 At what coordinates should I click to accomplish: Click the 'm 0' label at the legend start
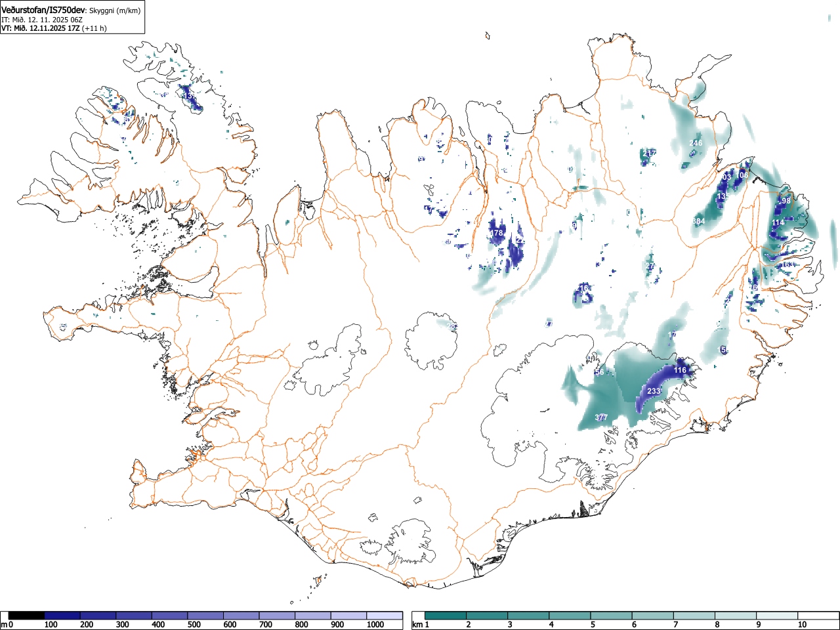click(7, 625)
